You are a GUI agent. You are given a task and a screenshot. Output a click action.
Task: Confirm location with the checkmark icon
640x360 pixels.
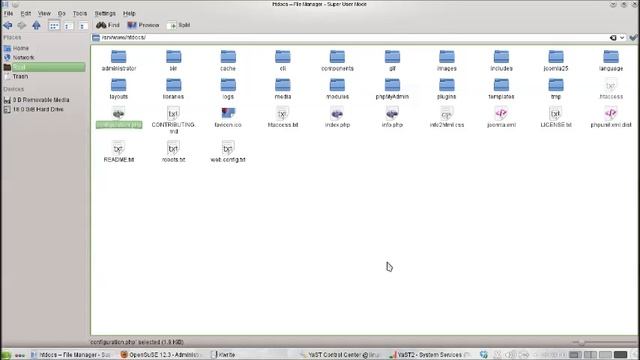[633, 38]
